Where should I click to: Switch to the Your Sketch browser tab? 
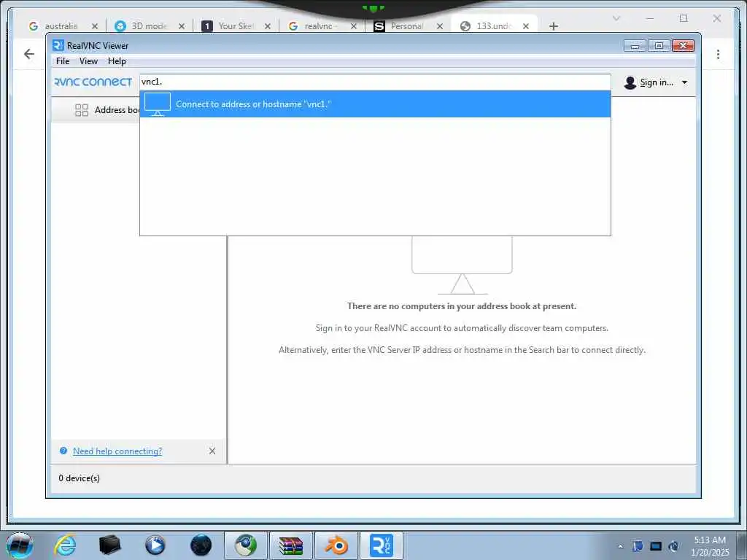236,26
